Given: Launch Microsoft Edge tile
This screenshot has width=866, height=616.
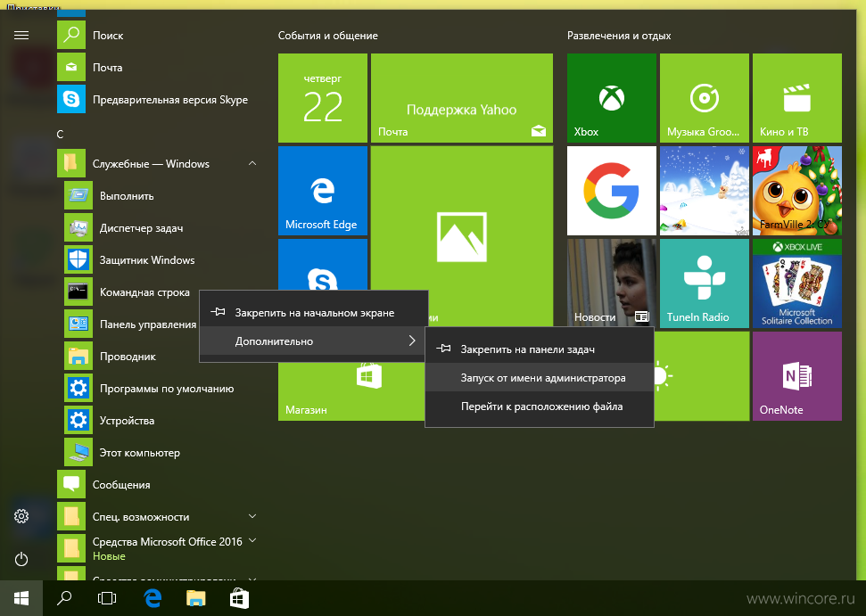Looking at the screenshot, I should click(x=323, y=191).
